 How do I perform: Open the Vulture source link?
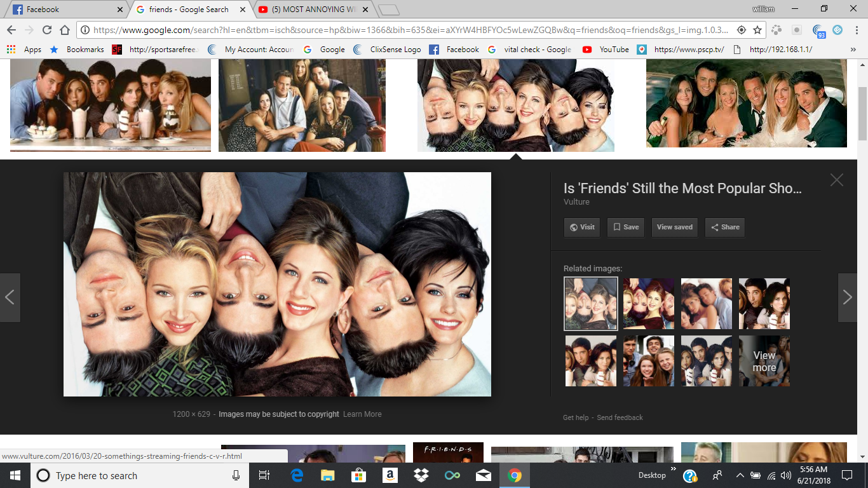(x=576, y=202)
